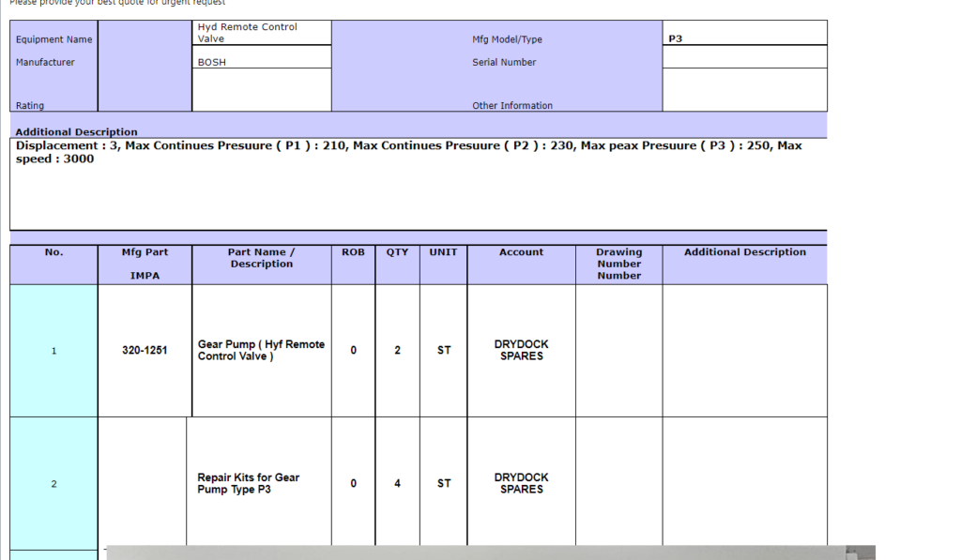
Task: Select the DRYDOCK SPARES account in row 2
Action: (x=521, y=484)
